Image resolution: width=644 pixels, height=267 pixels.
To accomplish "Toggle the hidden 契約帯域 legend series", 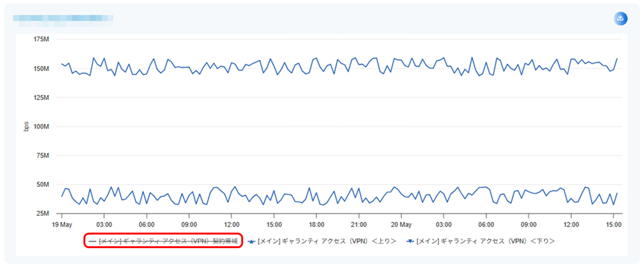I will pyautogui.click(x=163, y=241).
